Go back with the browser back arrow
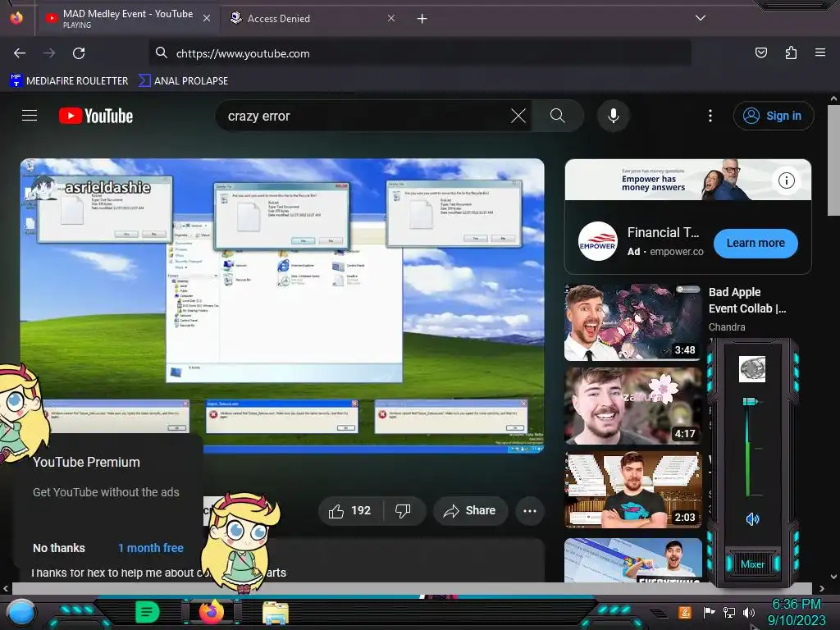 (x=20, y=53)
